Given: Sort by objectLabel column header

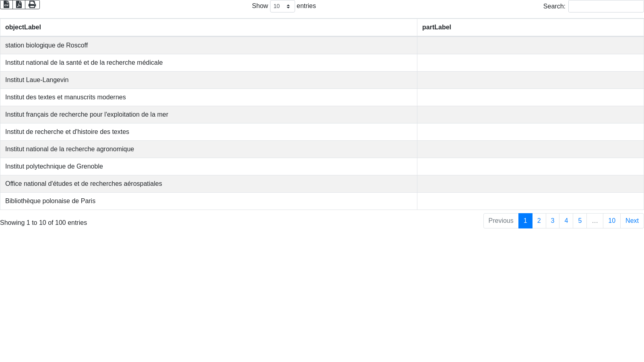Looking at the screenshot, I should [x=208, y=27].
